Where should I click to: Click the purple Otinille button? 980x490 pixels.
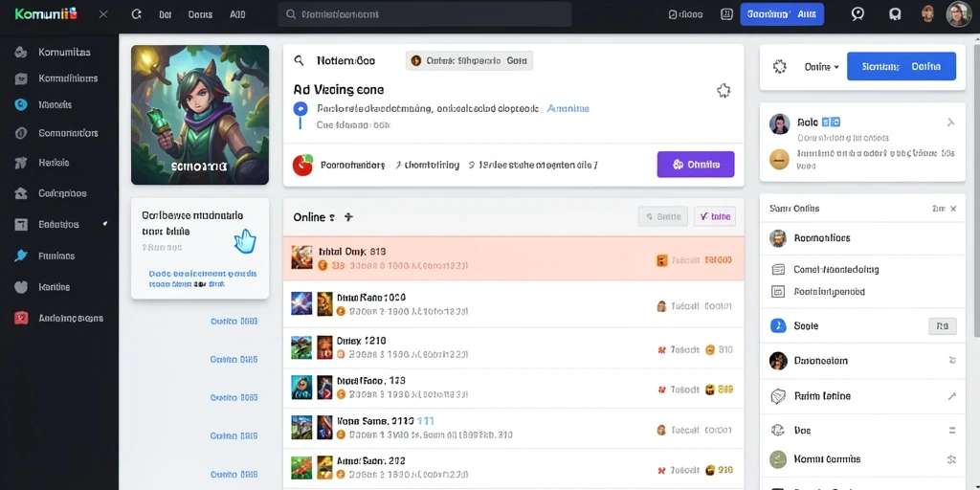point(696,165)
